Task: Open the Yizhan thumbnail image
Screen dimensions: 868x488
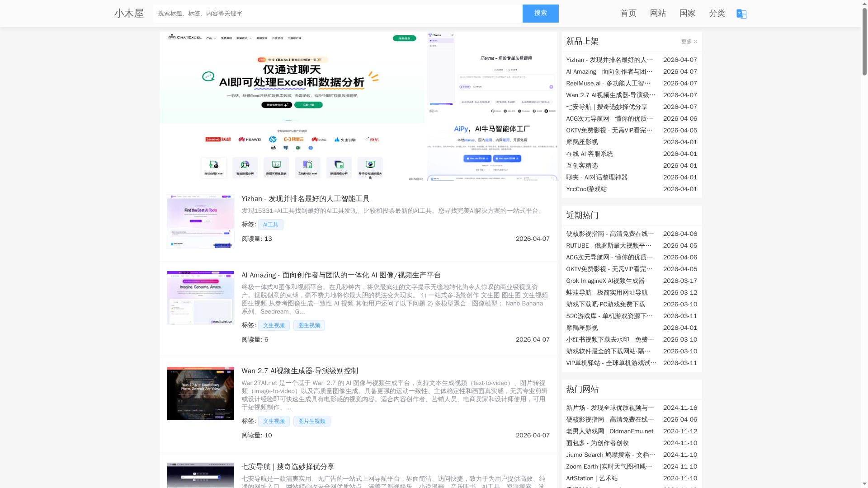Action: click(x=200, y=221)
